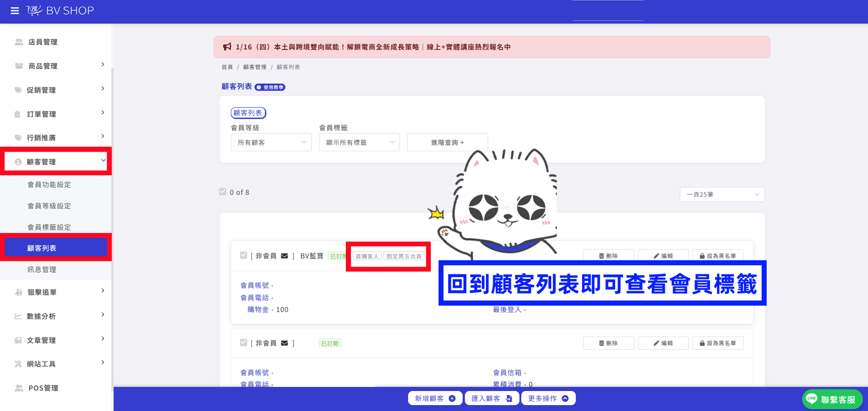This screenshot has height=411, width=868.
Task: Open 會員標籤設定 submenu item
Action: coord(49,227)
